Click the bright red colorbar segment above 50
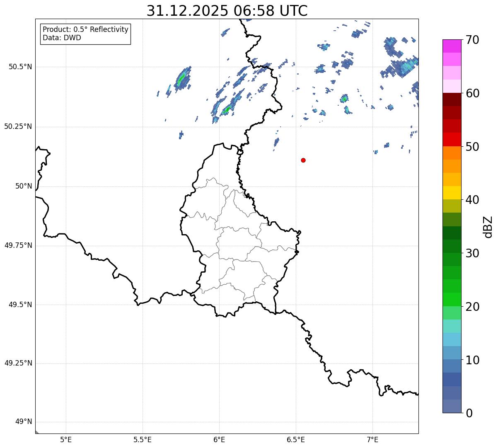 click(452, 140)
